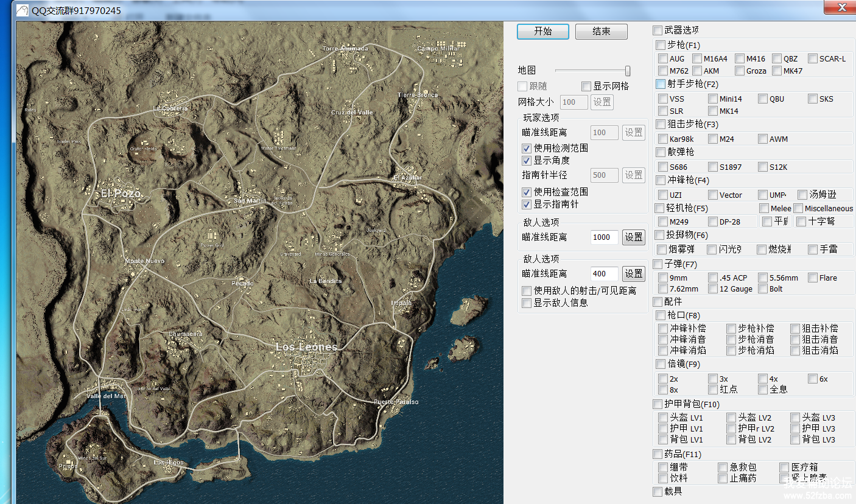
Task: Click the app icon in the title bar
Action: pos(23,10)
